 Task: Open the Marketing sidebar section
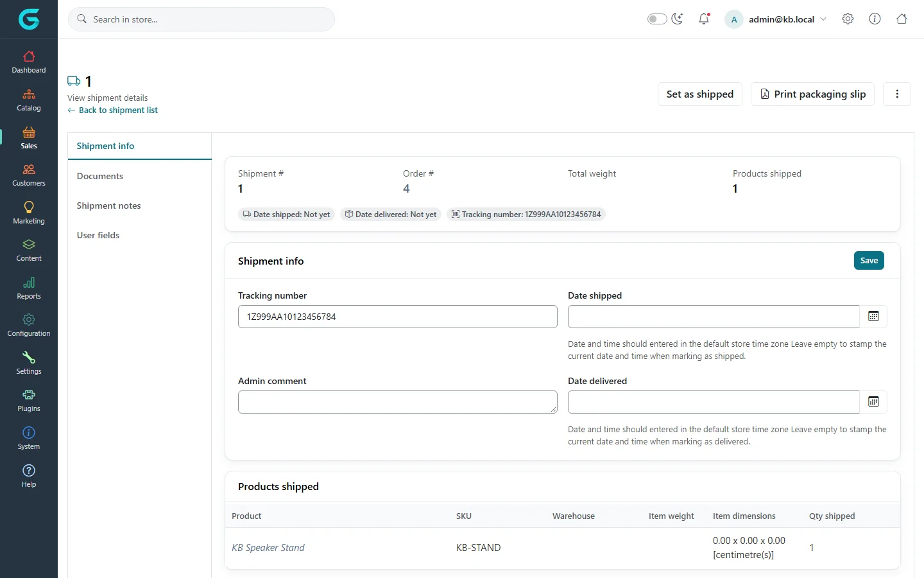[x=29, y=213]
